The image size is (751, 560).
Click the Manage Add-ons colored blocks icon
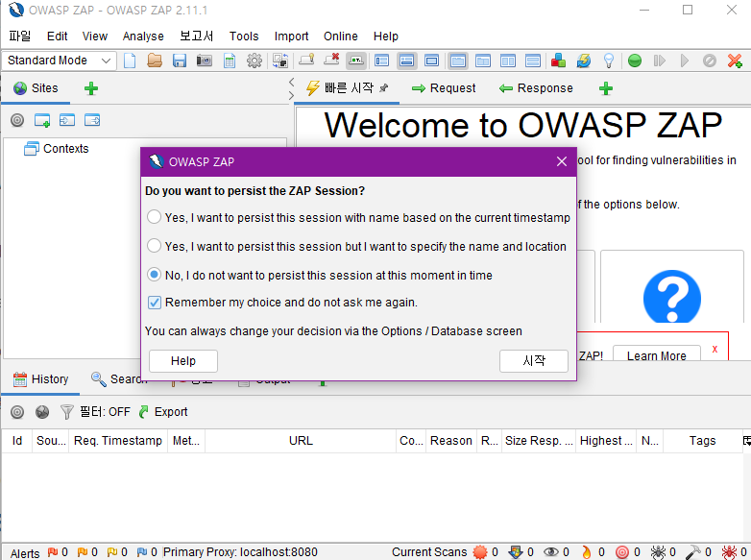point(558,61)
